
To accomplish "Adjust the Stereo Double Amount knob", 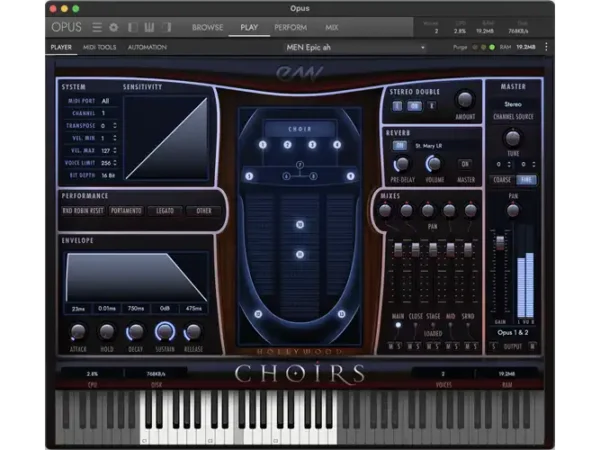I will coord(465,99).
